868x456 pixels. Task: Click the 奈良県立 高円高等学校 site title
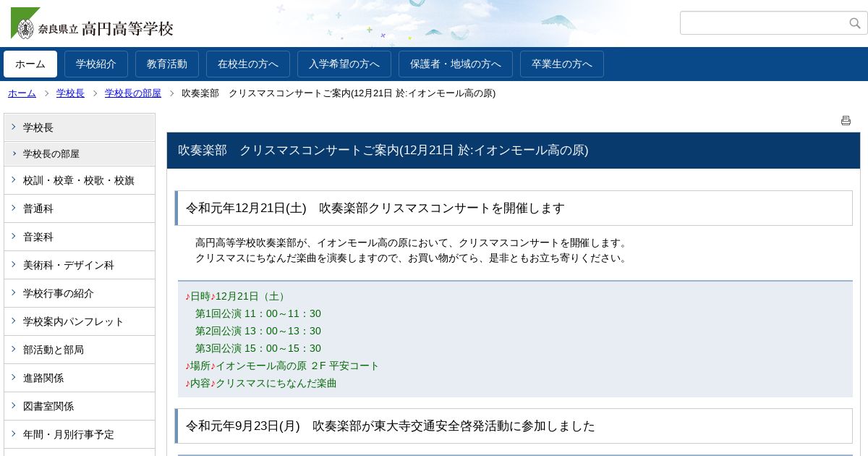107,29
